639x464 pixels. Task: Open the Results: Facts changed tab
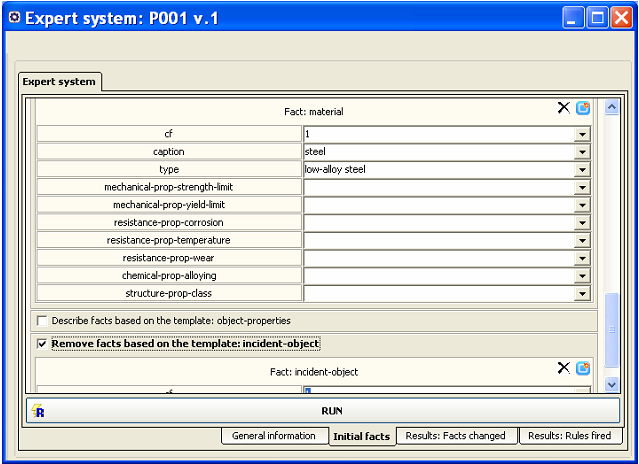coord(456,436)
